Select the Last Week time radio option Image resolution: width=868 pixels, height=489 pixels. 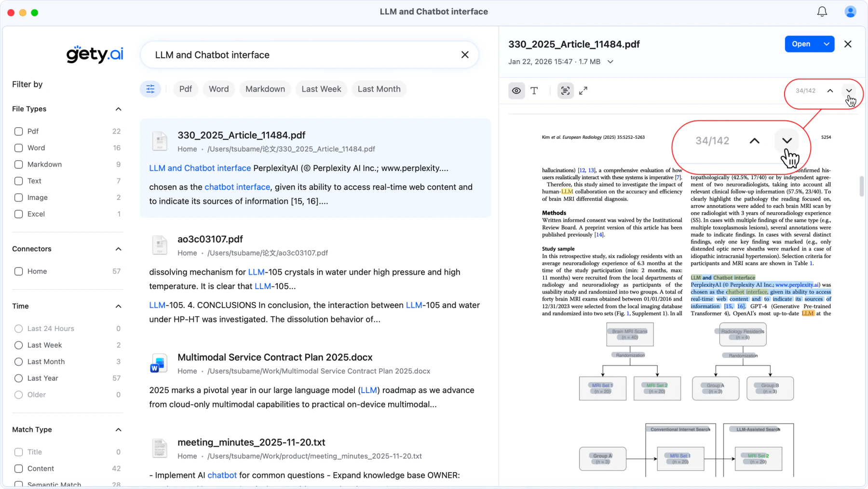pos(19,345)
